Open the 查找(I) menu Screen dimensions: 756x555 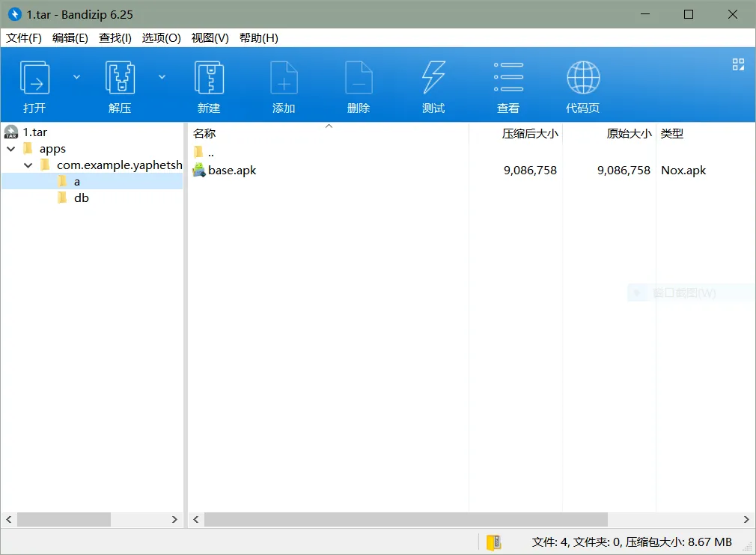click(115, 38)
